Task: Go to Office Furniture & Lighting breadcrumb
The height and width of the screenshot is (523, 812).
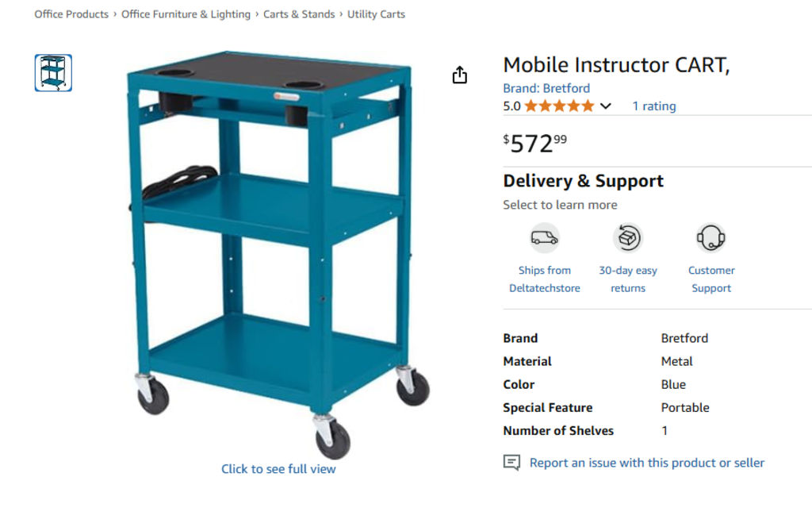Action: point(186,14)
